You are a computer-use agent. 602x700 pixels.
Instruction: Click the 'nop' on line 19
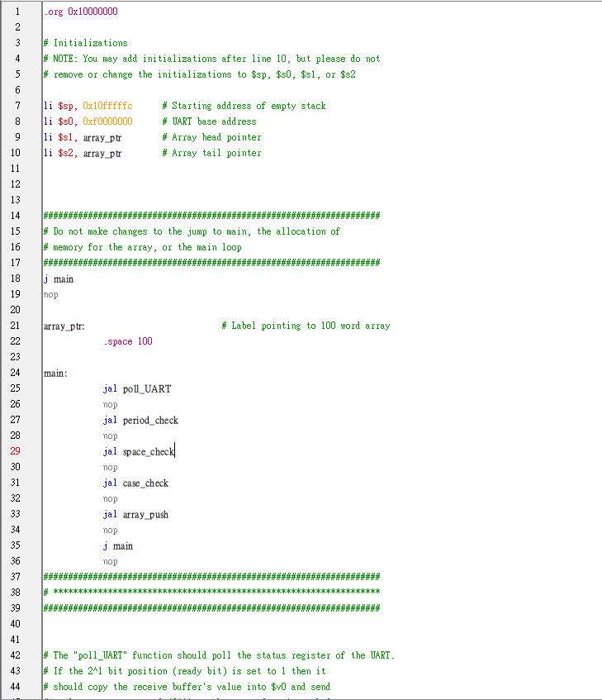point(51,295)
